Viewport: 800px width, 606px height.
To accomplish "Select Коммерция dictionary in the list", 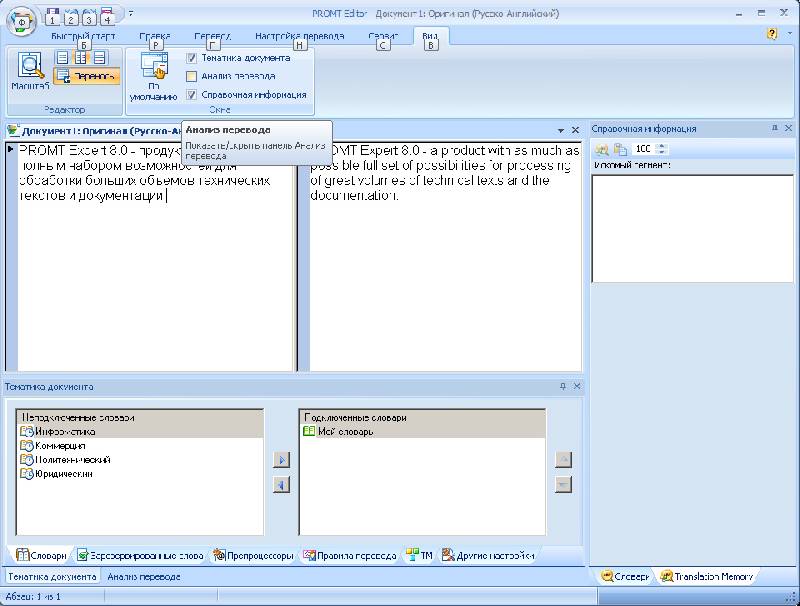I will 140,446.
